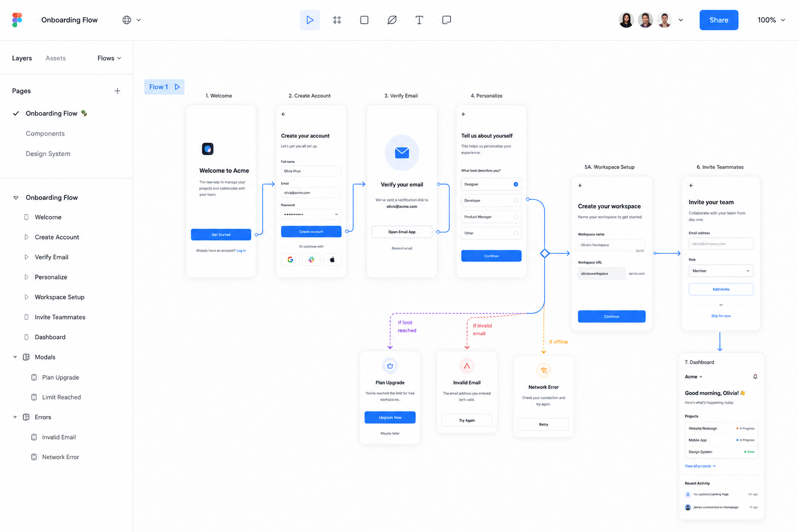798x532 pixels.
Task: Add a new page with plus icon
Action: click(117, 91)
